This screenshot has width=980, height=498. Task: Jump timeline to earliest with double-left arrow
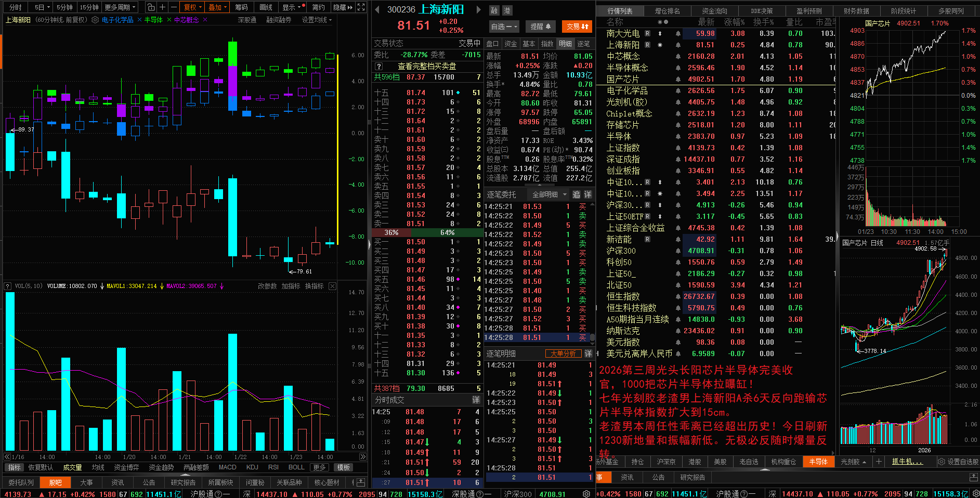pyautogui.click(x=7, y=457)
